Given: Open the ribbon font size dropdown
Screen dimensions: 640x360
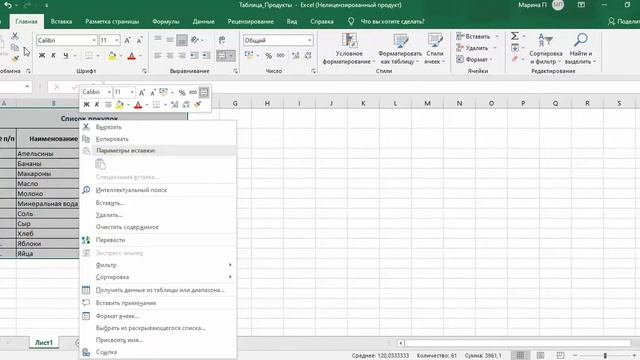Looking at the screenshot, I should (117, 40).
